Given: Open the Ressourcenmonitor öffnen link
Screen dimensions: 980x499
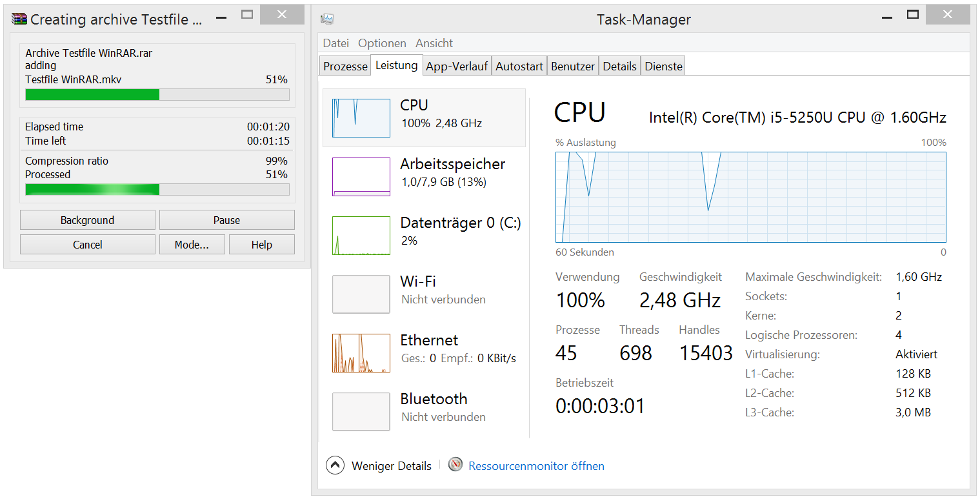Looking at the screenshot, I should pyautogui.click(x=536, y=465).
